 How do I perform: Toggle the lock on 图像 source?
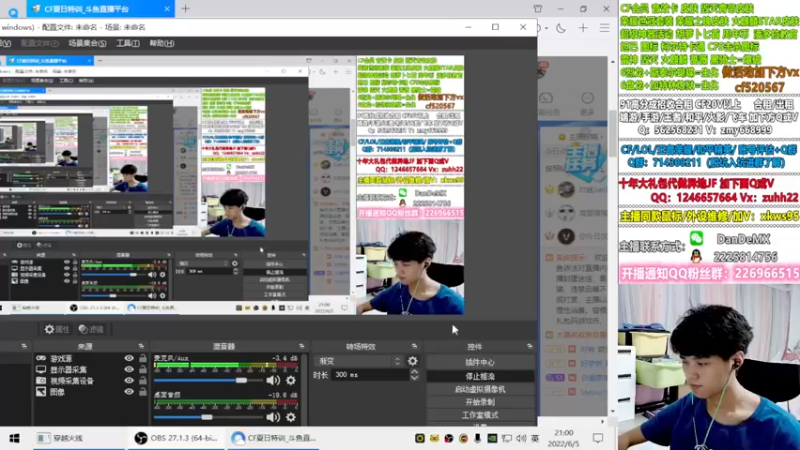point(143,392)
